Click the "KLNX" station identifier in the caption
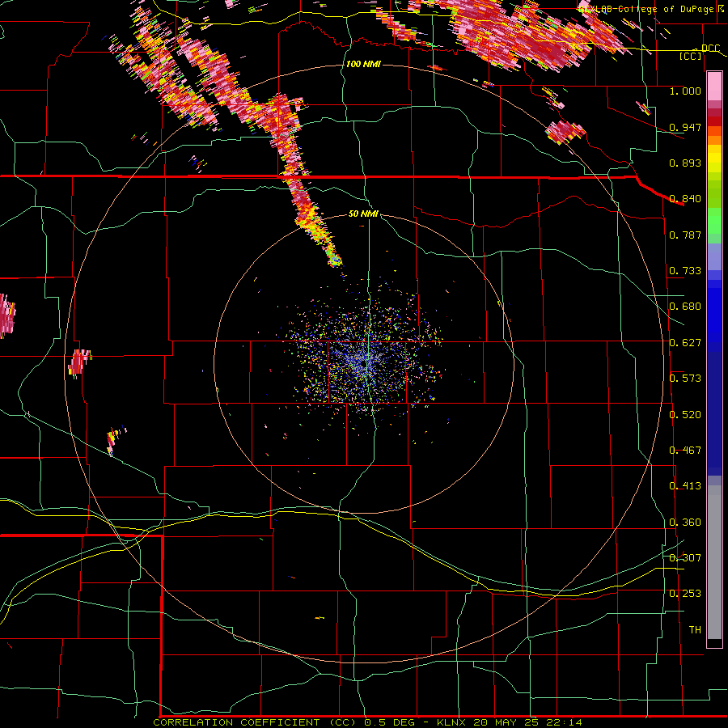This screenshot has height=728, width=728. click(x=451, y=722)
